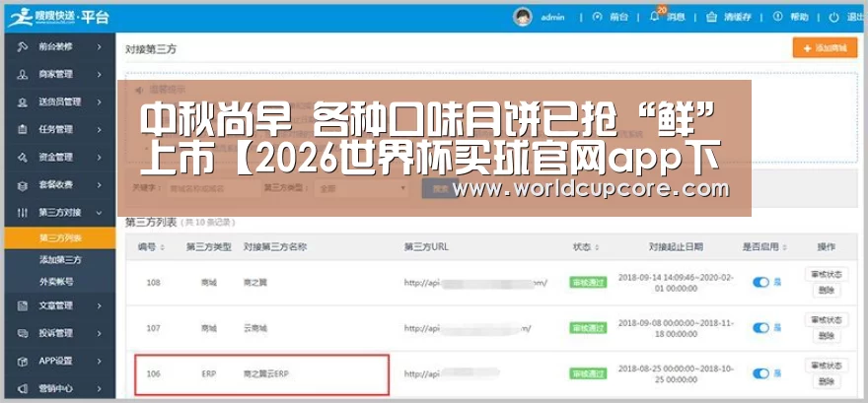Screen dimensions: 868x403
Task: Expand the APP设置 chevron
Action: coord(99,361)
